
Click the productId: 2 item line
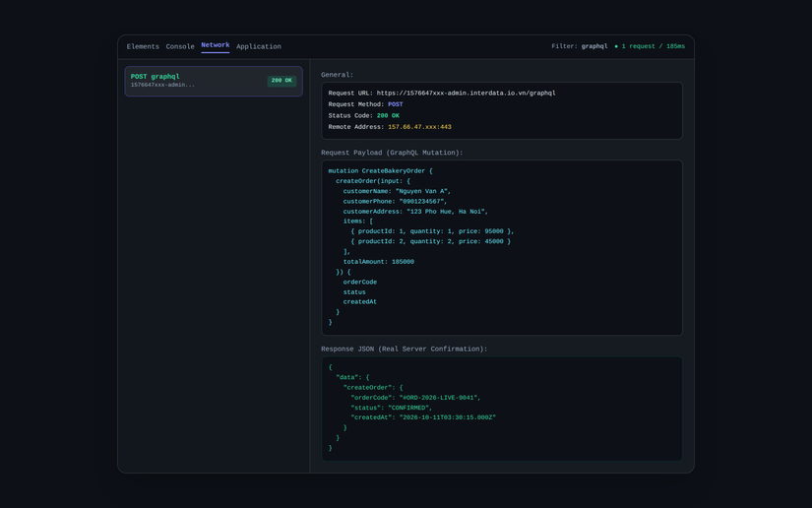pos(430,241)
